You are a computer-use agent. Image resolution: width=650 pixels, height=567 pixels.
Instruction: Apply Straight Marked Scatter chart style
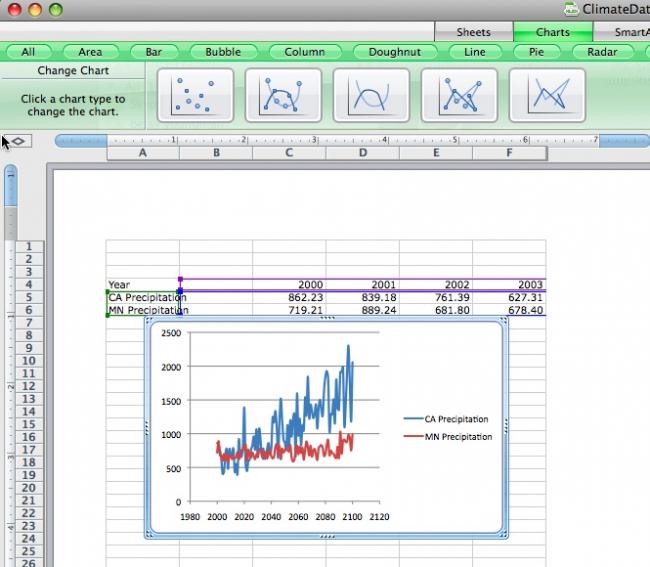[x=459, y=94]
